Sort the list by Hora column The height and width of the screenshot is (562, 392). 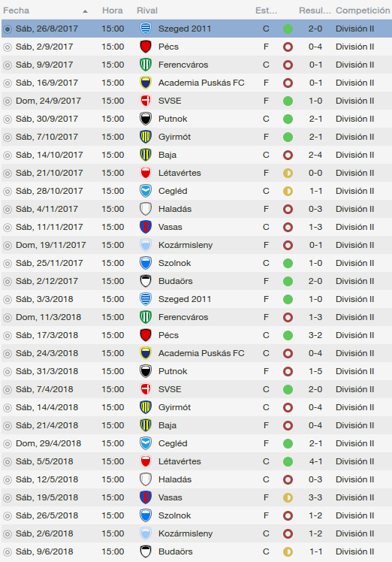112,11
